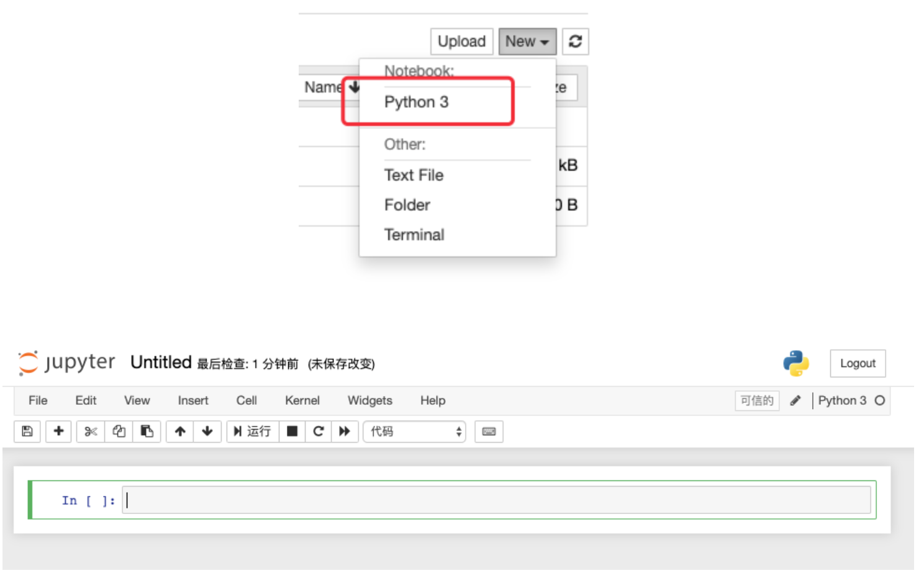924x586 pixels.
Task: Click the pencil edit mode icon
Action: tap(795, 400)
